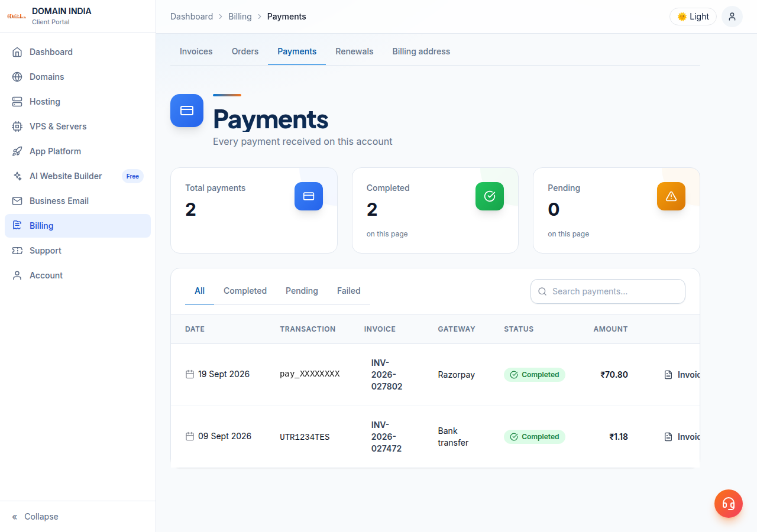Open invoice document for the ₹1.18 payment

[682, 437]
